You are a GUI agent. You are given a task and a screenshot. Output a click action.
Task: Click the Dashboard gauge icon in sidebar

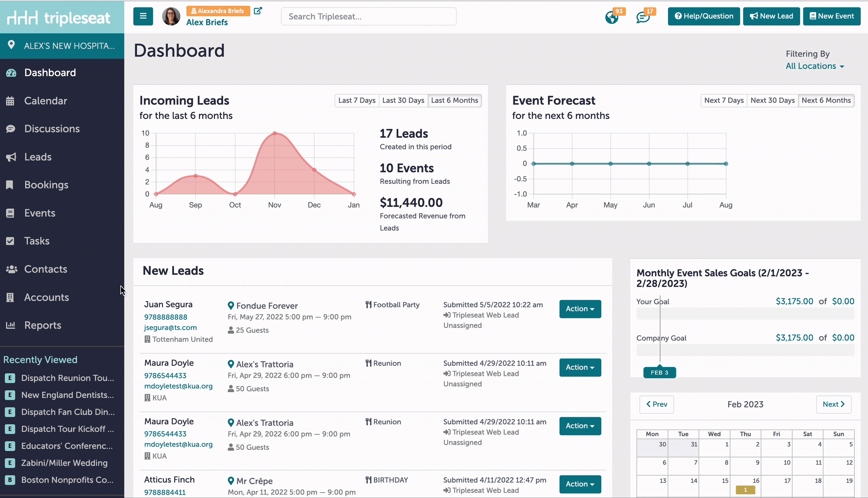point(11,73)
